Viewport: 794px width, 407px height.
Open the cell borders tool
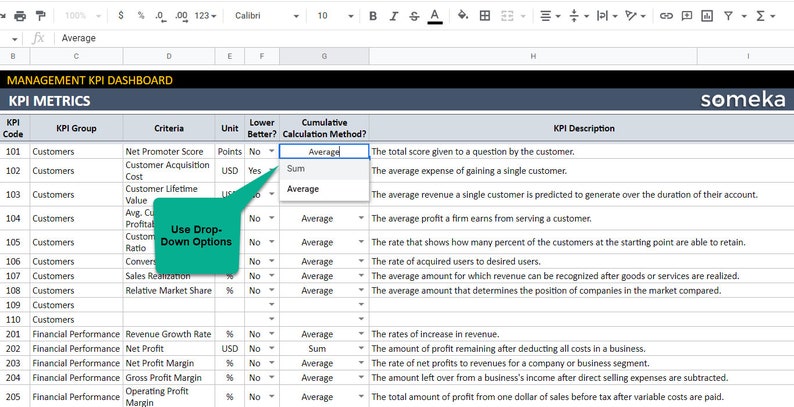click(x=485, y=16)
